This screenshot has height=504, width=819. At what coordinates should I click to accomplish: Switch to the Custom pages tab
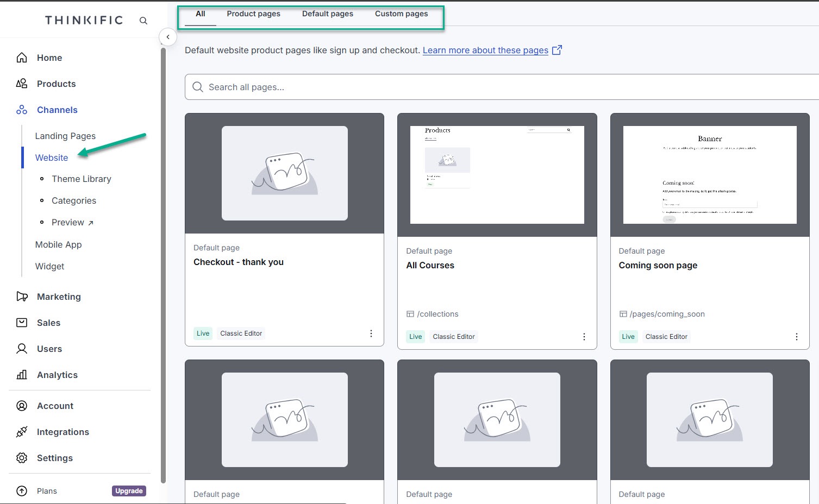pos(402,14)
